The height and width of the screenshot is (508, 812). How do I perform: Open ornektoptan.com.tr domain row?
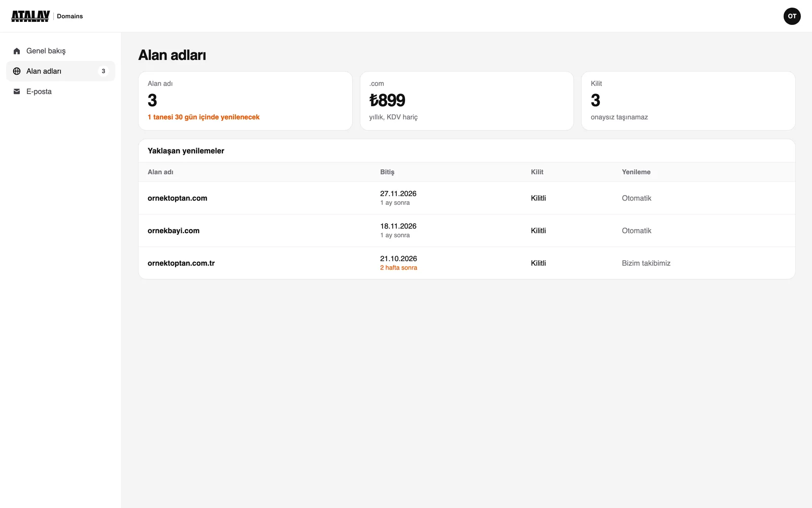(x=467, y=263)
